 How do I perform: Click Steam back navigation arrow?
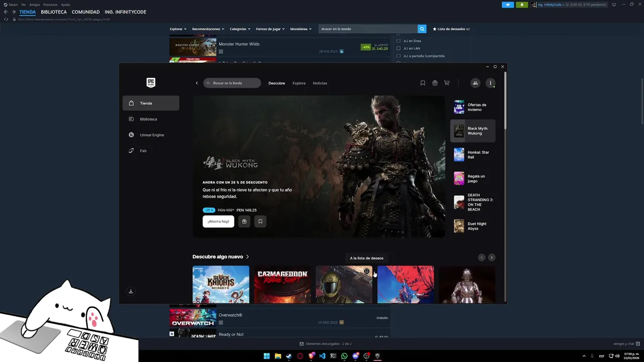6,12
